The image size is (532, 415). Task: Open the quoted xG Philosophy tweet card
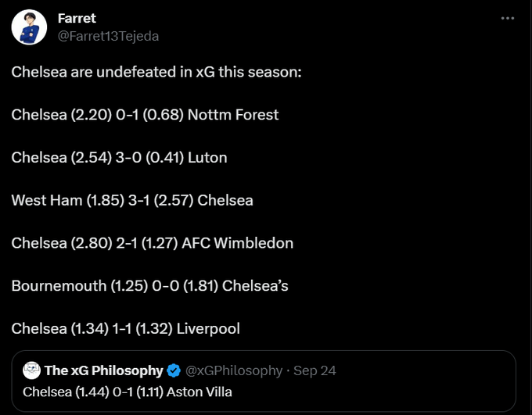pos(264,381)
